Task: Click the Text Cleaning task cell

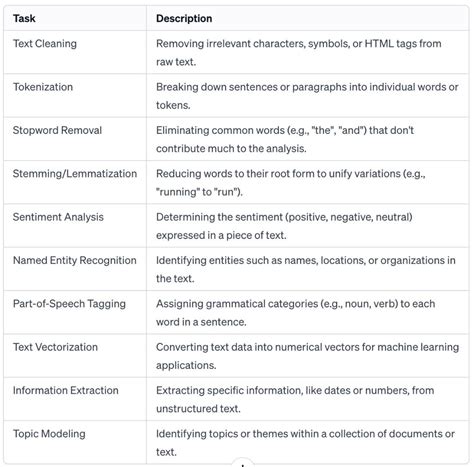Action: coord(45,44)
